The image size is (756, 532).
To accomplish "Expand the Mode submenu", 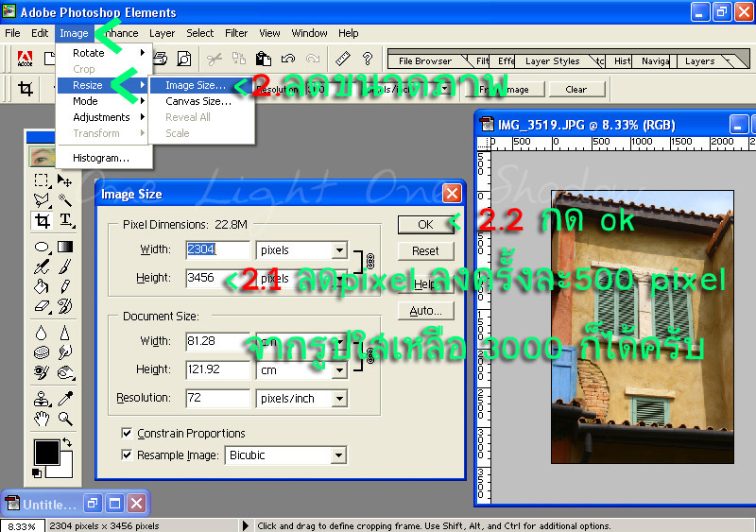I will [x=105, y=101].
